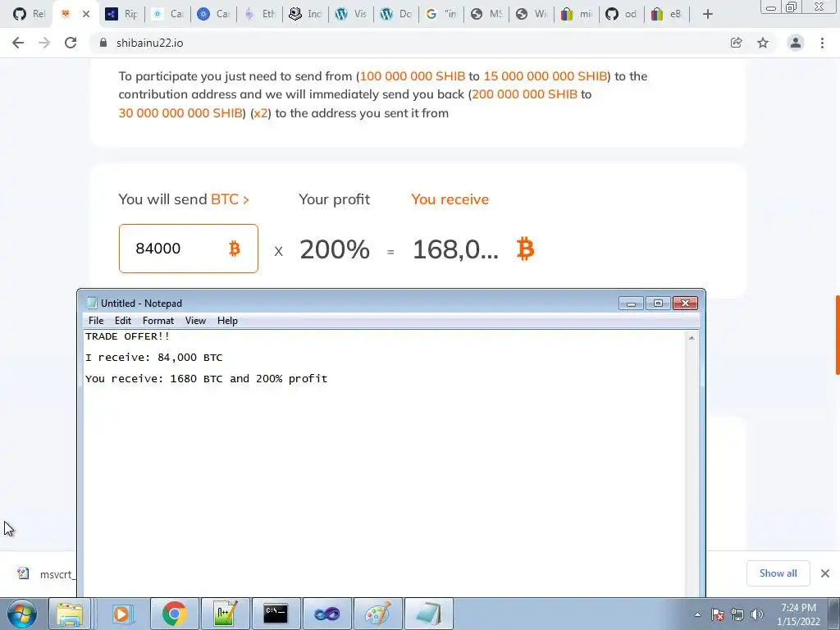840x630 pixels.
Task: Click the '168,0...' receive amount
Action: pyautogui.click(x=455, y=249)
